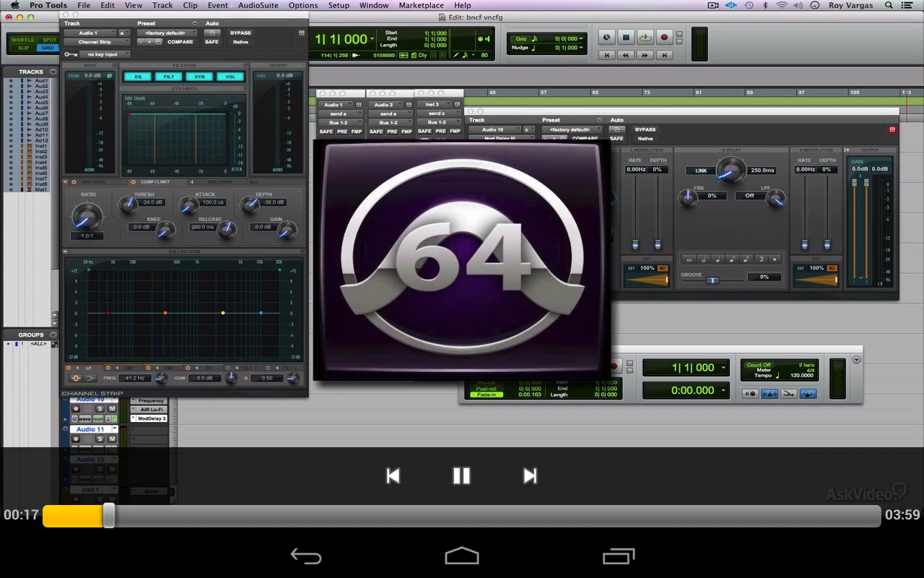Click the Pro Tools transport Stop button
Screen dimensions: 924x578
tap(626, 38)
